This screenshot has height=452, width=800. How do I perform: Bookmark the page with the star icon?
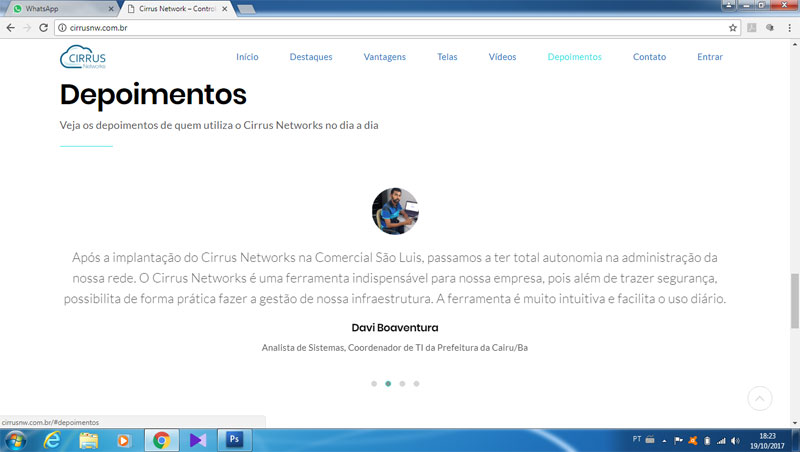click(733, 28)
